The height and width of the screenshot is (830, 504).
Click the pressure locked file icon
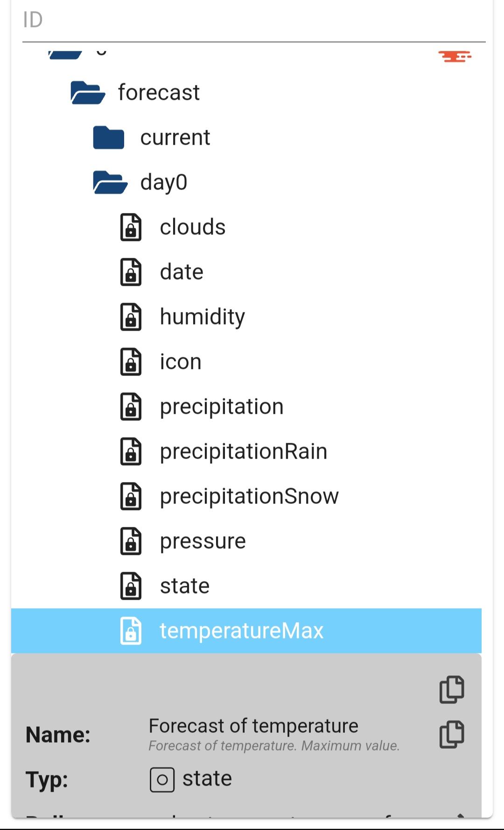tap(131, 541)
